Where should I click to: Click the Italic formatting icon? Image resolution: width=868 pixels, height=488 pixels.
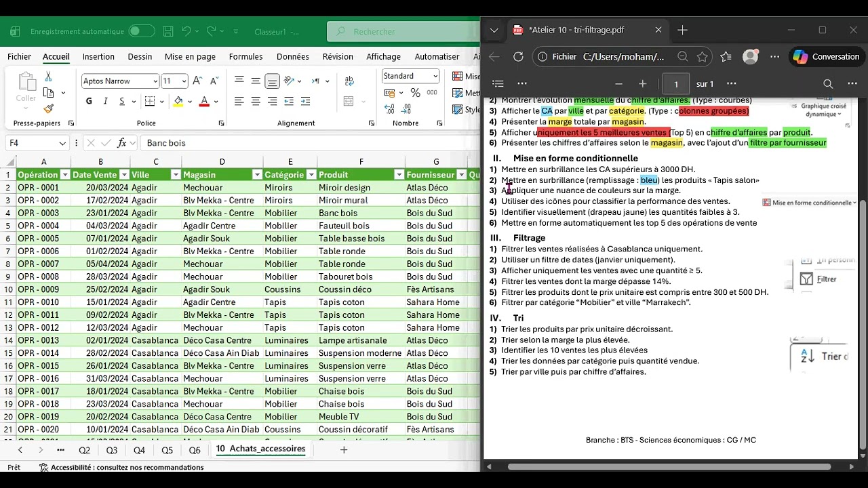tap(105, 101)
